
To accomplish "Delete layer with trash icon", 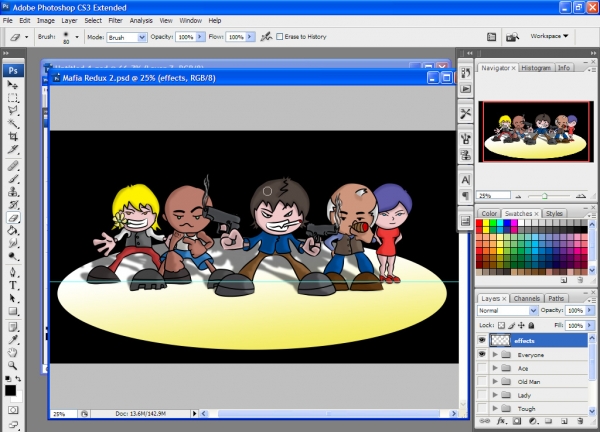I will pos(580,421).
